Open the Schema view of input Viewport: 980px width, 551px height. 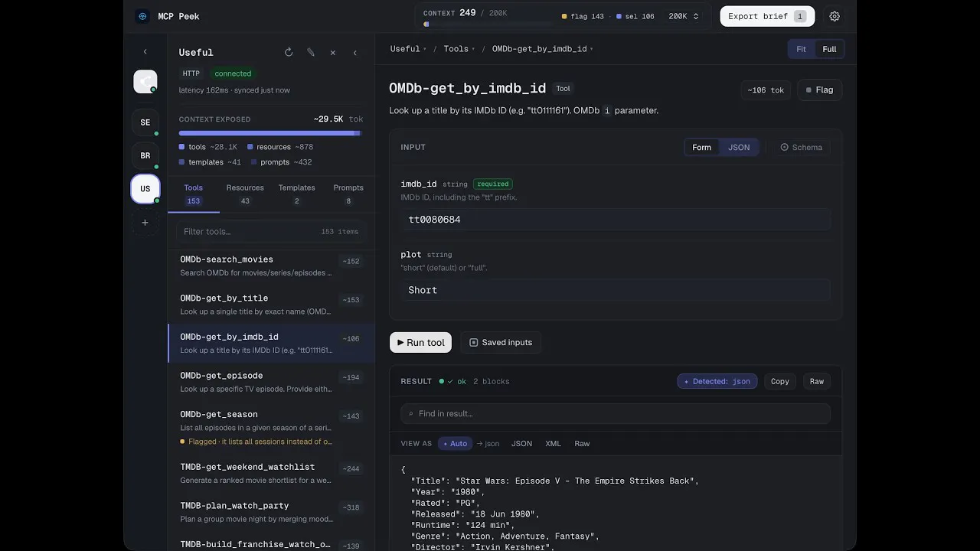click(801, 147)
